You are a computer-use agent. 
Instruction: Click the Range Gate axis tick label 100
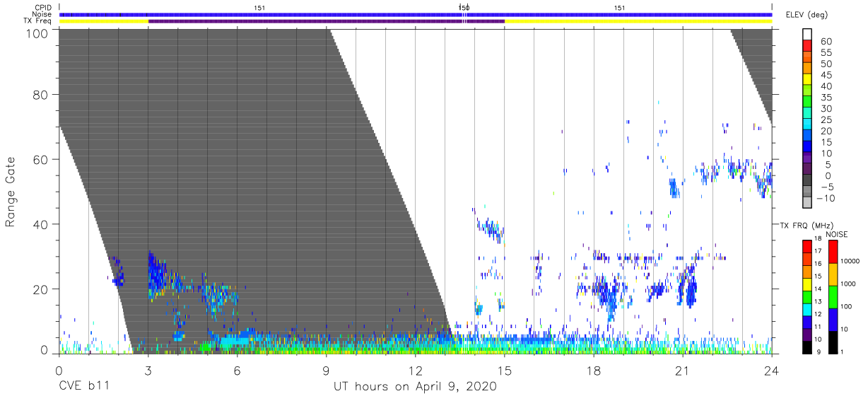37,33
